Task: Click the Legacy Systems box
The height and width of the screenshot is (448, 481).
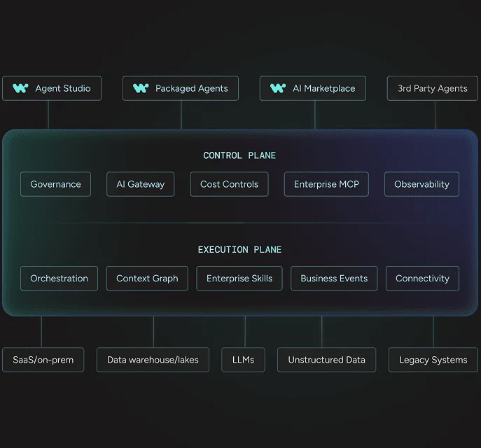Action: click(433, 360)
